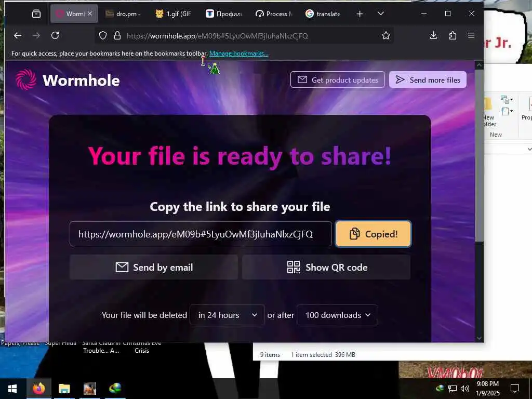Click the volume speaker tray icon
The image size is (532, 399).
465,389
